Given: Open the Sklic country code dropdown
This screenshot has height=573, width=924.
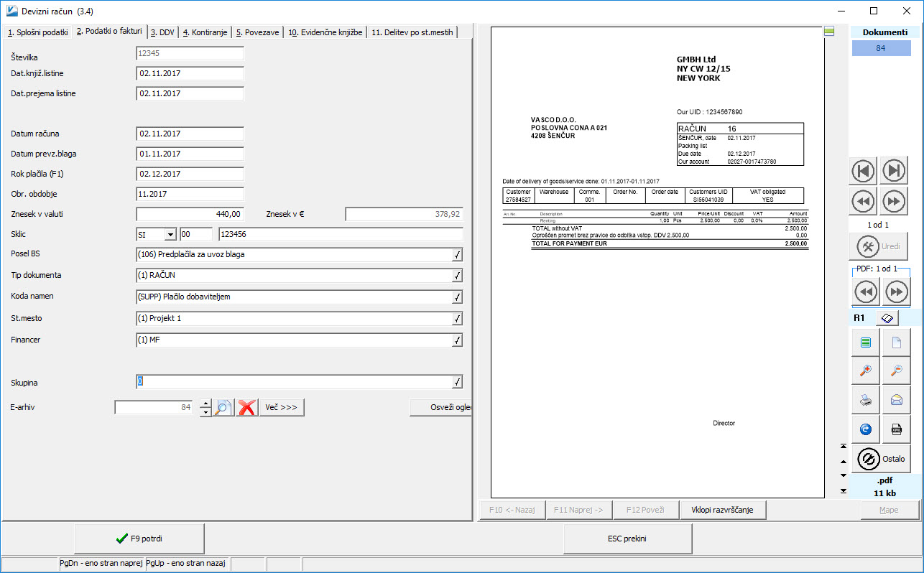Looking at the screenshot, I should coord(170,234).
